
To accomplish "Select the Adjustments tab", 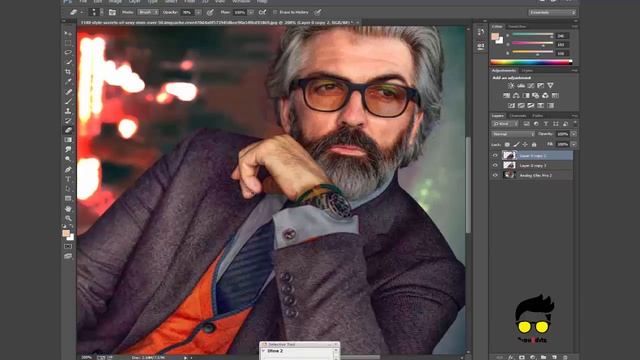I will tap(504, 71).
